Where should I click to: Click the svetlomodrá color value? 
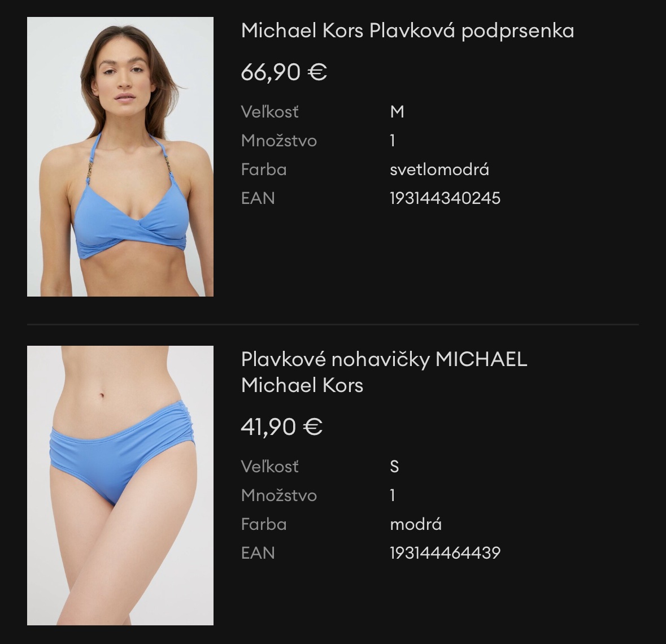click(x=439, y=169)
